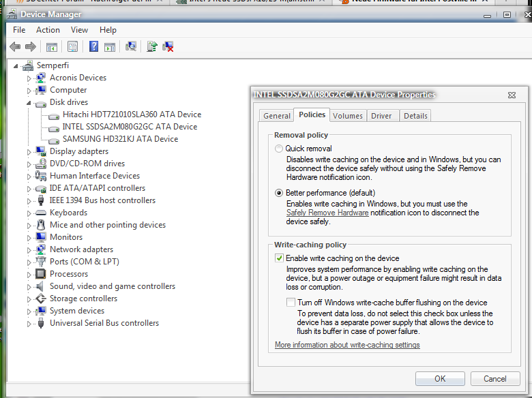Click the Processors category icon
This screenshot has width=532, height=398.
pos(41,274)
